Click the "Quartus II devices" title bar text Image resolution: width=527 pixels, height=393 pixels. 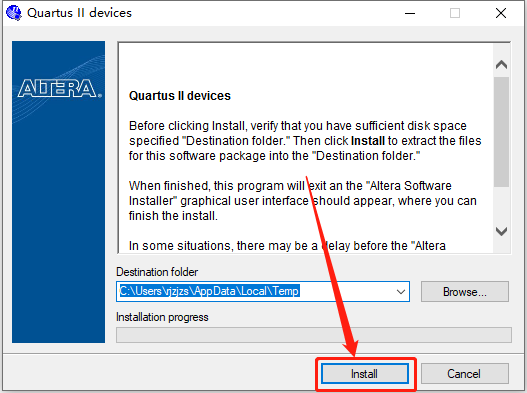pos(79,13)
